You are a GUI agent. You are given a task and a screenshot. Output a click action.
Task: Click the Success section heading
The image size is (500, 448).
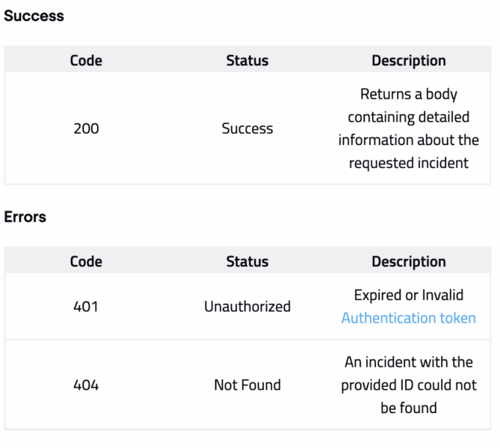(x=34, y=16)
